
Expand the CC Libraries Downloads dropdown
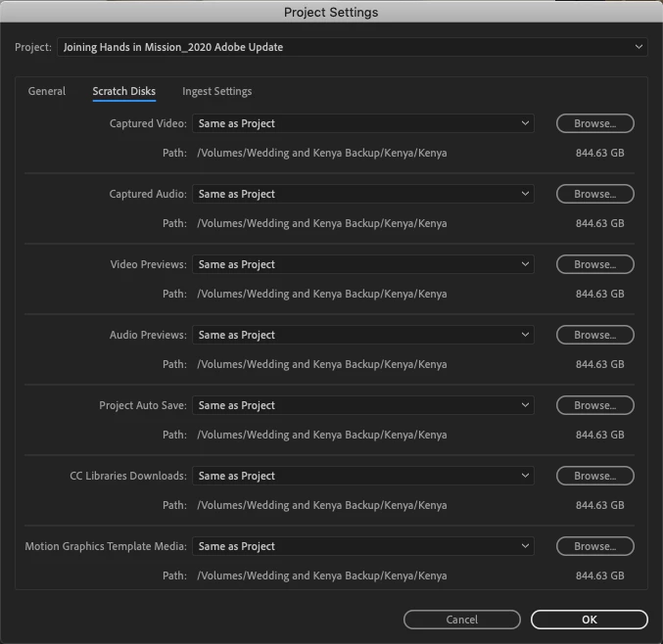pyautogui.click(x=363, y=476)
